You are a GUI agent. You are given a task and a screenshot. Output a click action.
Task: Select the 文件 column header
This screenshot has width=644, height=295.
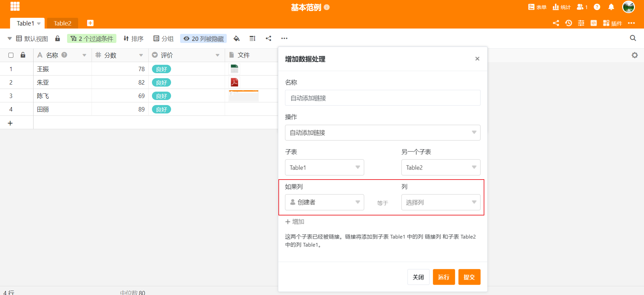251,55
